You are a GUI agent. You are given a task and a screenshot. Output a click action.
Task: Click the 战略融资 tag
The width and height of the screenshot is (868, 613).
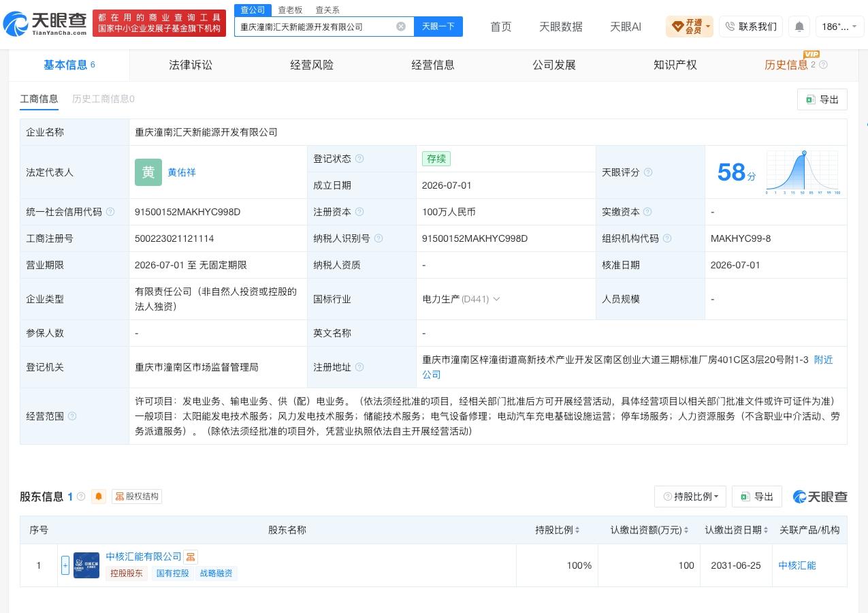[216, 573]
